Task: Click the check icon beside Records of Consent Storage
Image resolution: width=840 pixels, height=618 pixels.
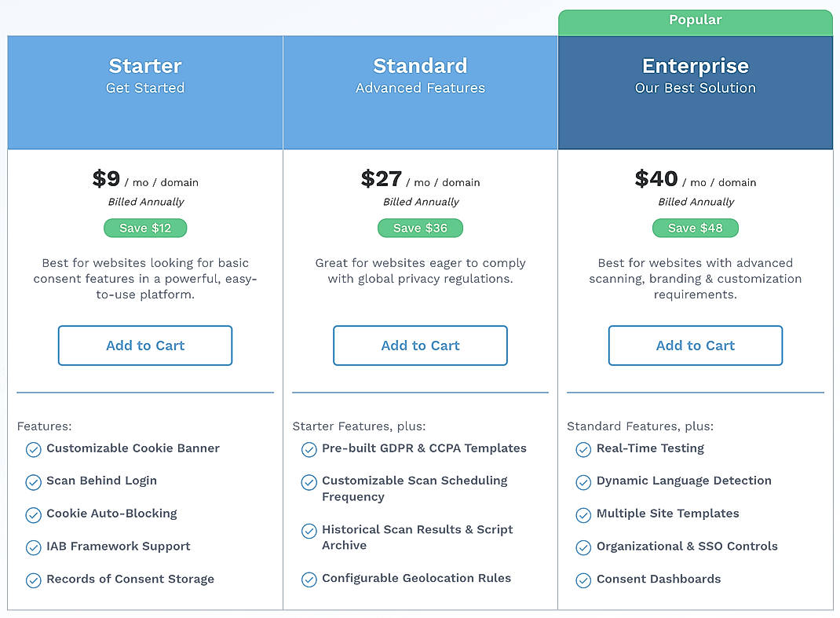Action: point(33,580)
